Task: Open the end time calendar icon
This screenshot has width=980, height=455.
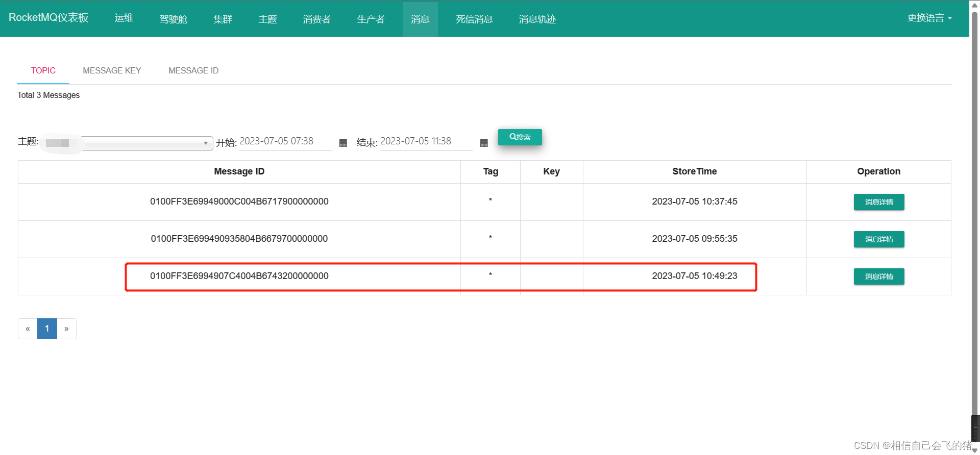Action: coord(484,143)
